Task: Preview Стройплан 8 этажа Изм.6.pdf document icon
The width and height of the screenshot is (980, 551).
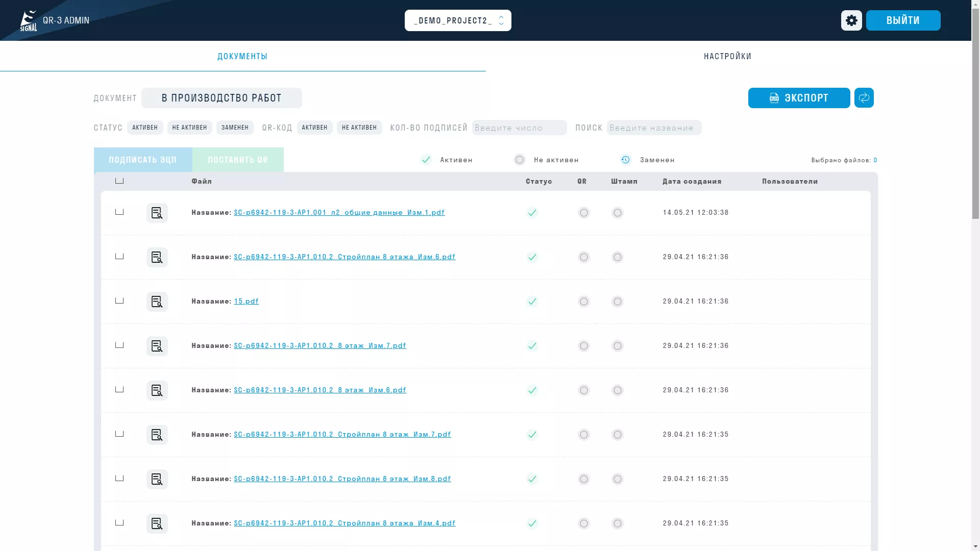Action: [x=157, y=257]
